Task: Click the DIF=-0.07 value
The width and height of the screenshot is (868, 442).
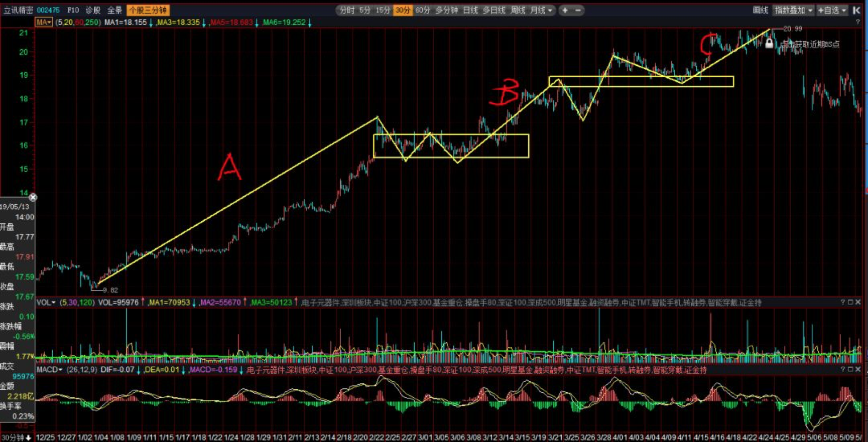Action: point(117,370)
